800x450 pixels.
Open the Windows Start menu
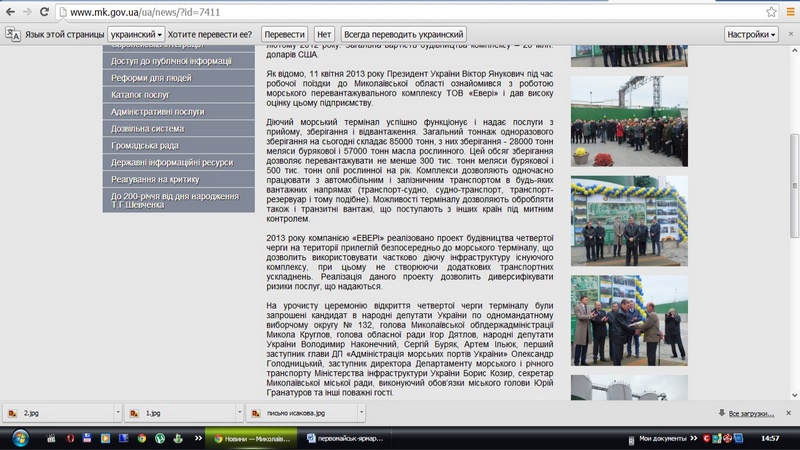(x=19, y=438)
